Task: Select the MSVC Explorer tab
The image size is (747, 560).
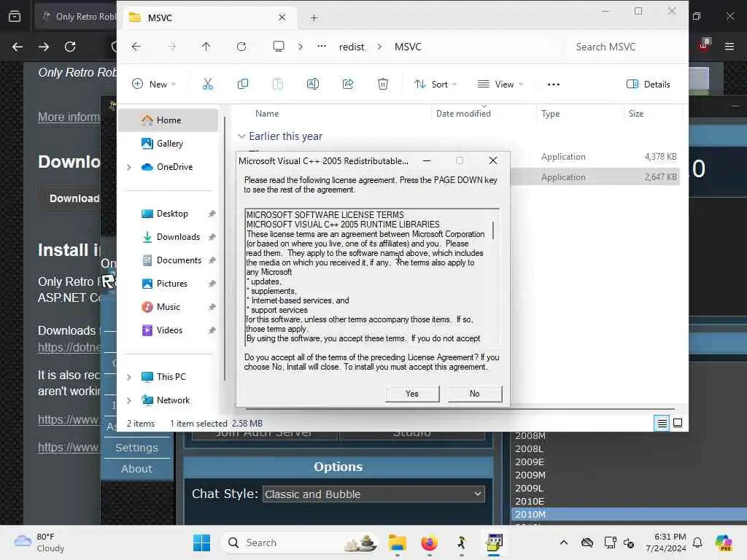Action: pyautogui.click(x=208, y=17)
